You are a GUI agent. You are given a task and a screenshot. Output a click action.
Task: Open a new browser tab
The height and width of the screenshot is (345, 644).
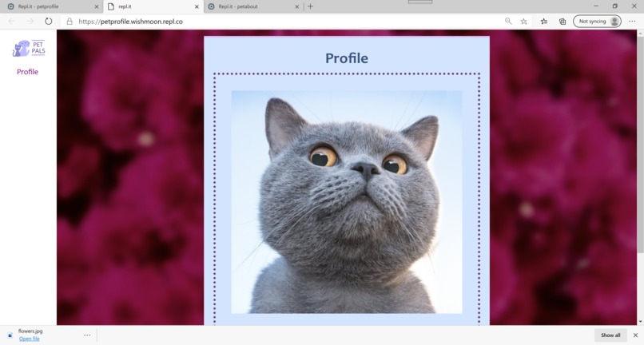click(x=311, y=6)
